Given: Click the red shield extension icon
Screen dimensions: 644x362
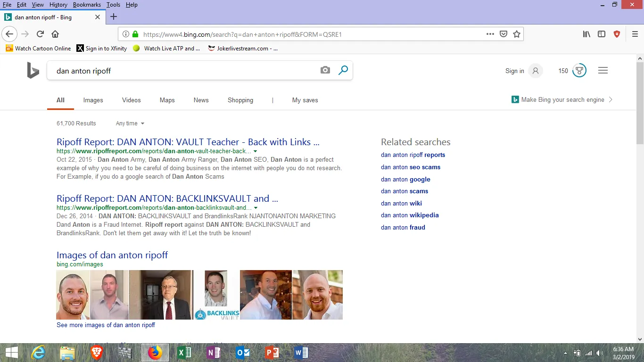Looking at the screenshot, I should (x=617, y=34).
